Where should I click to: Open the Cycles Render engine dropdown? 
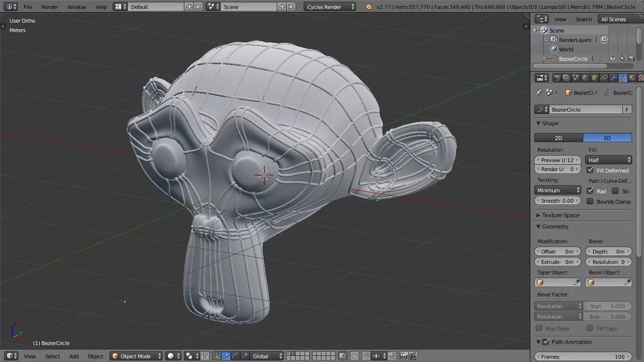330,7
